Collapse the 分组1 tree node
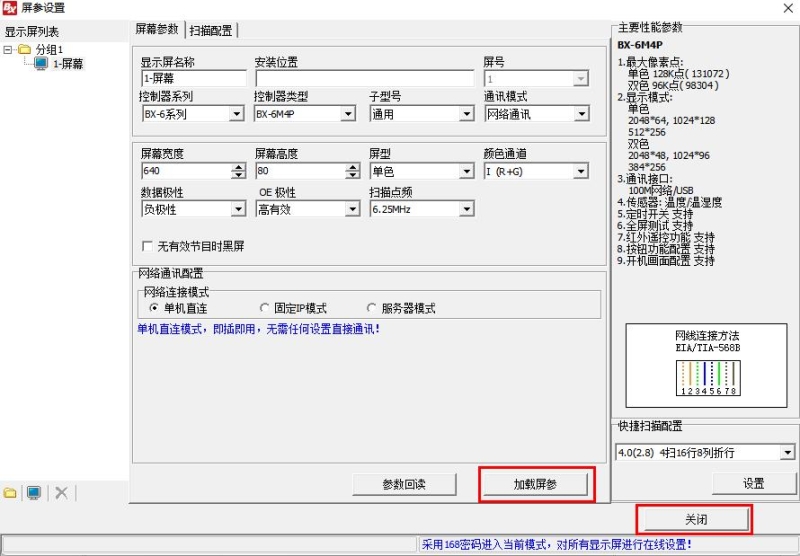Screen dimensions: 800x556 click(8, 49)
